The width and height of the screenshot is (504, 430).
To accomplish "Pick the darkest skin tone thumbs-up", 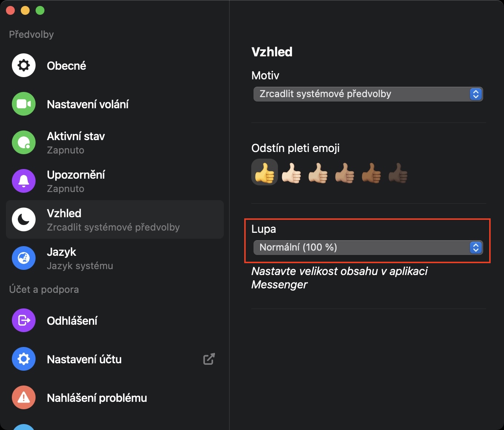I will click(398, 173).
